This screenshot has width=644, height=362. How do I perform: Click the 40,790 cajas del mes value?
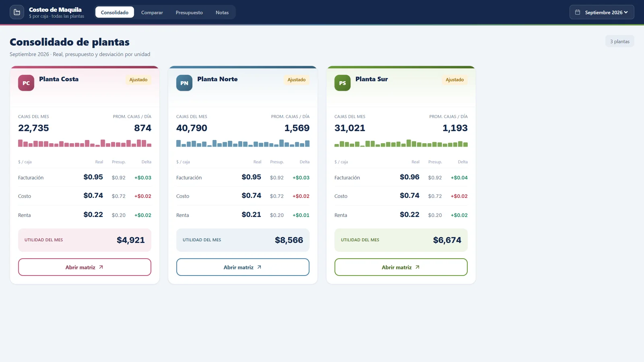pos(192,128)
